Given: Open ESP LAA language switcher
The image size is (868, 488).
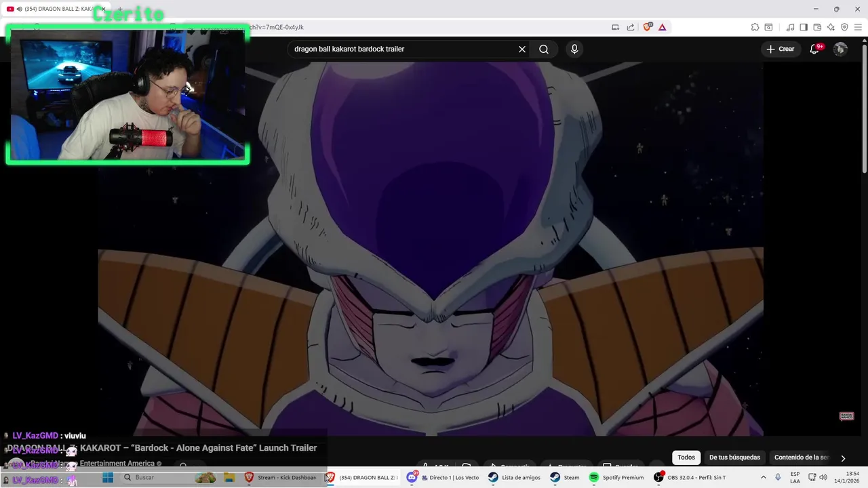Looking at the screenshot, I should (795, 477).
